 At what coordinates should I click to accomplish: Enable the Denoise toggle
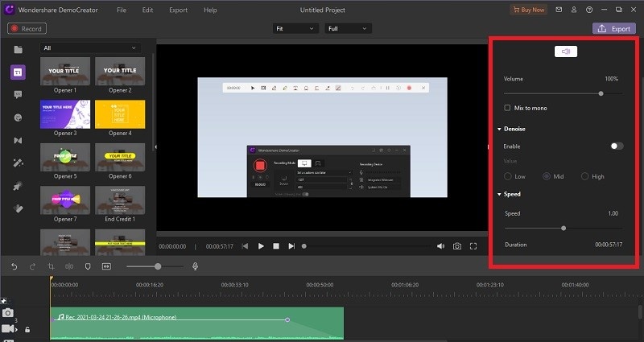tap(617, 146)
